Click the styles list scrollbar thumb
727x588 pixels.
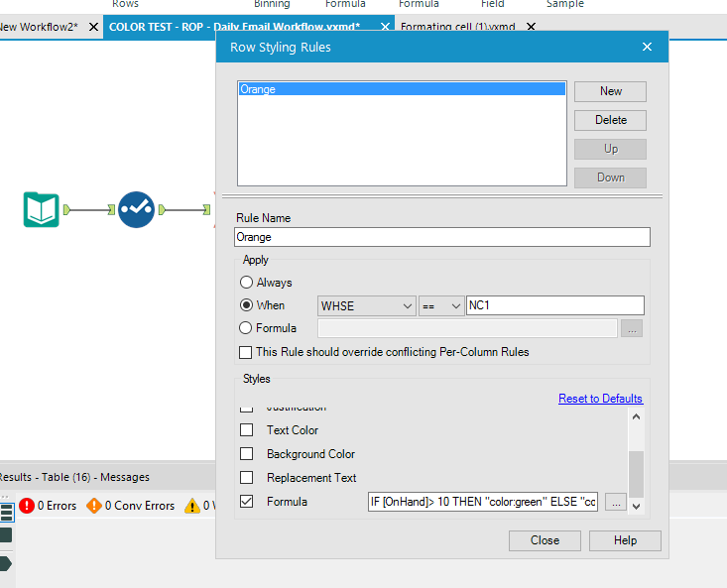(636, 474)
